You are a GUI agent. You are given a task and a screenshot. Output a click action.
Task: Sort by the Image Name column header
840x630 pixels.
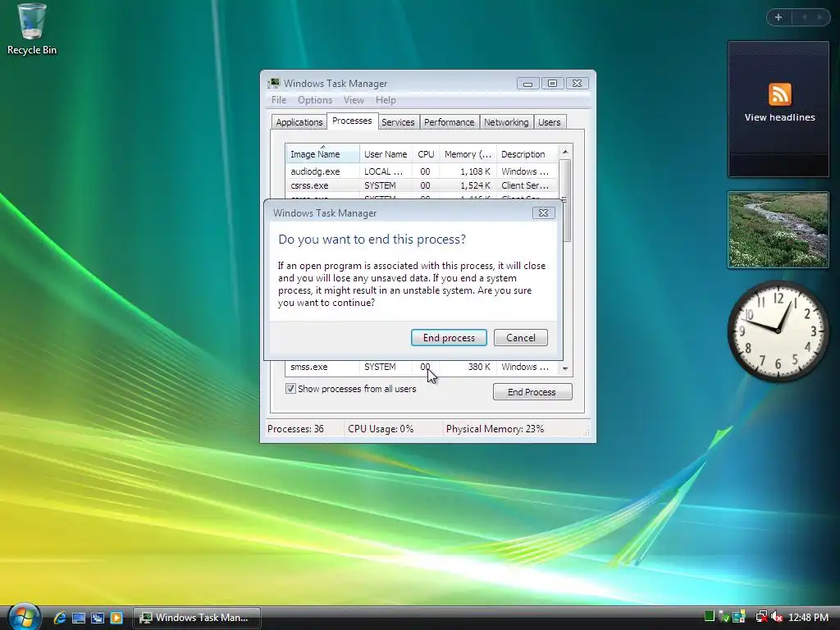click(322, 153)
